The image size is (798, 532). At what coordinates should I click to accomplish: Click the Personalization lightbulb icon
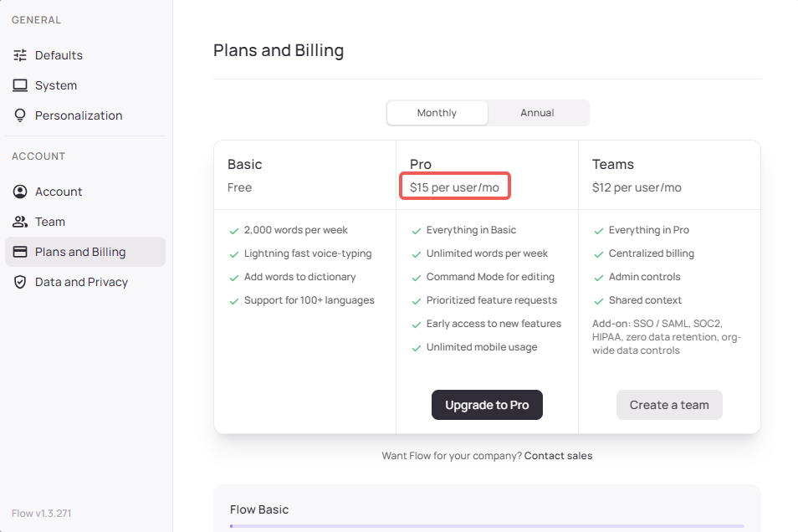click(20, 115)
